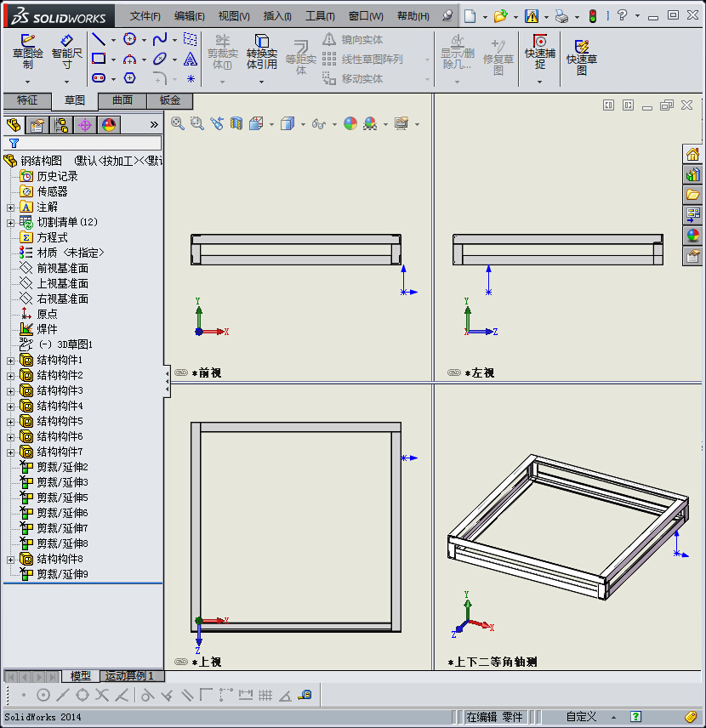Screen dimensions: 706x728
Task: Expand the 注解 tree node
Action: [x=11, y=208]
